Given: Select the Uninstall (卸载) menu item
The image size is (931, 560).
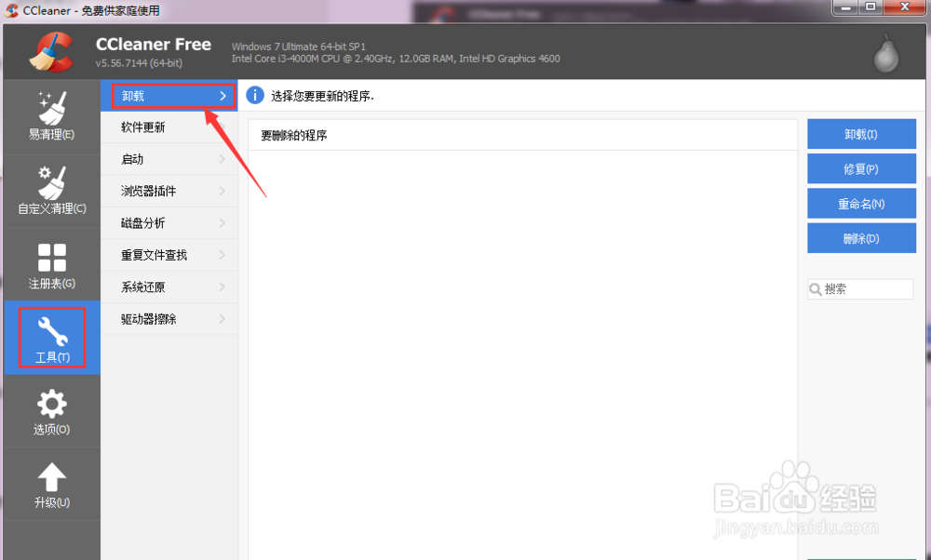Looking at the screenshot, I should coord(169,96).
